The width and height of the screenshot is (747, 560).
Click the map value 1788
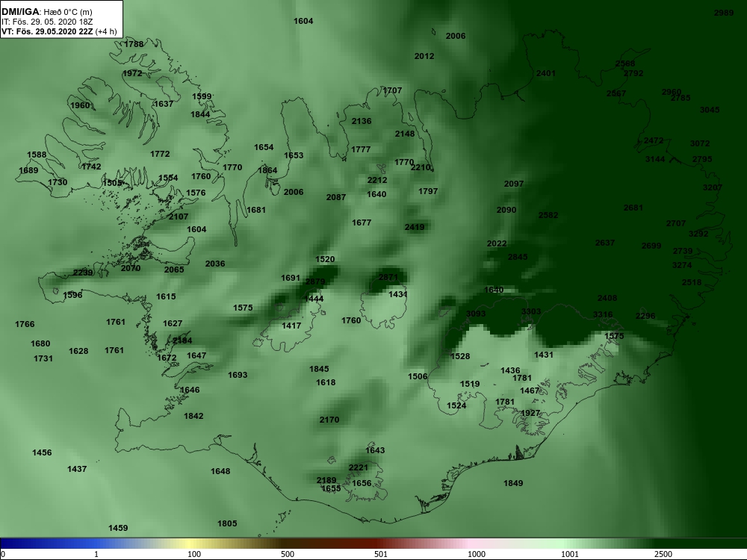[134, 44]
